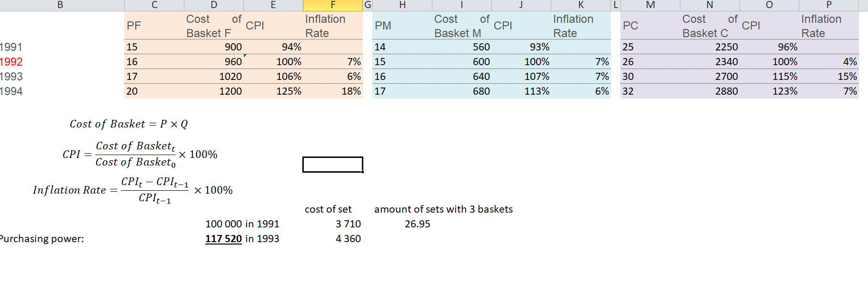
Task: Select the PC header in purple table
Action: coord(650,26)
